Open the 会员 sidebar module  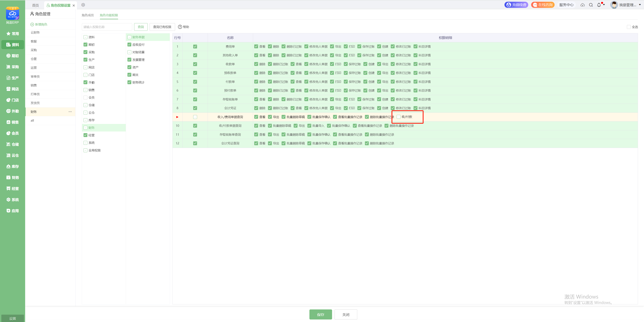(13, 133)
